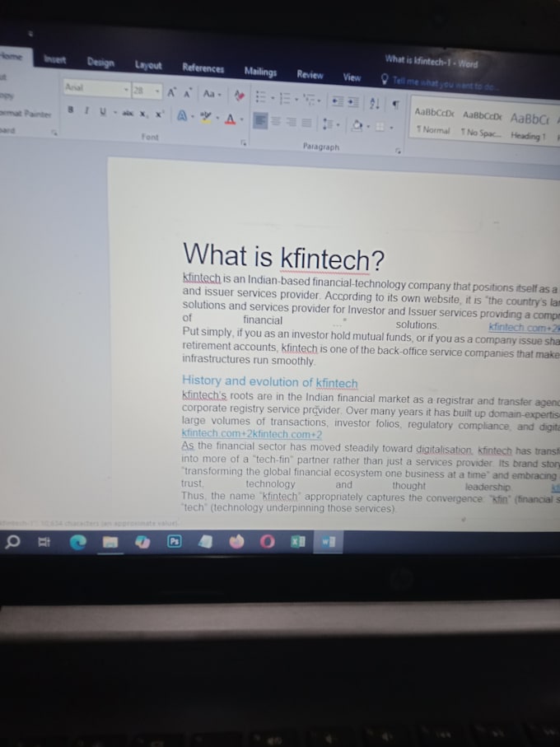This screenshot has height=747, width=560.
Task: Toggle bold formatting
Action: (x=71, y=109)
